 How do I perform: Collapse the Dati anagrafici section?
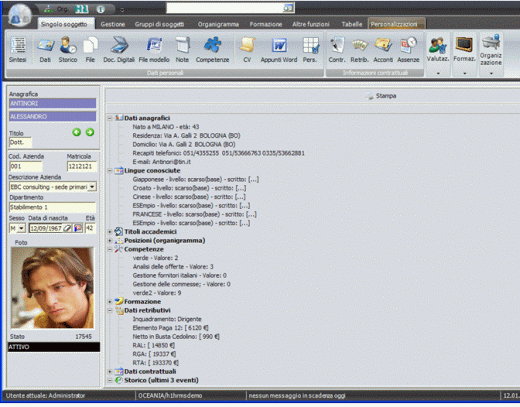(x=110, y=118)
